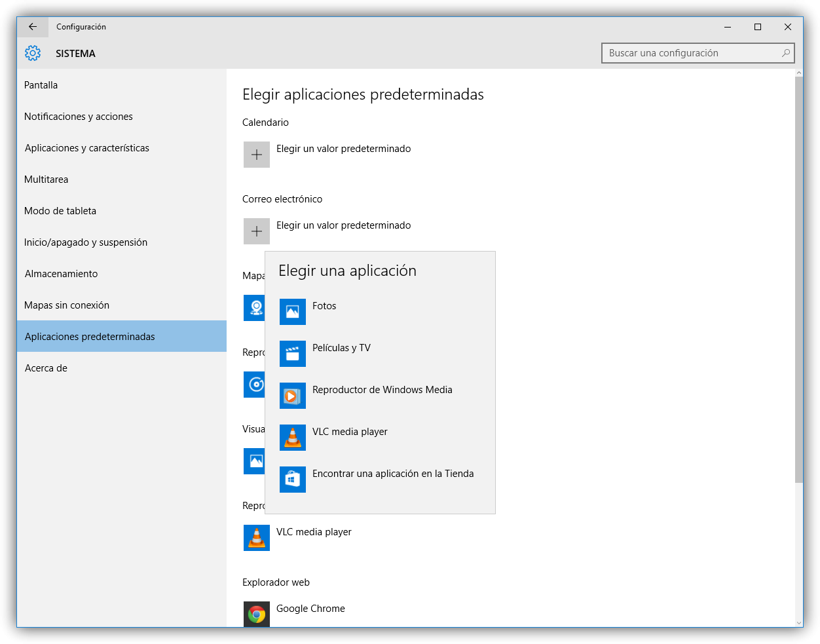The height and width of the screenshot is (644, 820).
Task: Click the Tienda store bag icon
Action: click(292, 480)
